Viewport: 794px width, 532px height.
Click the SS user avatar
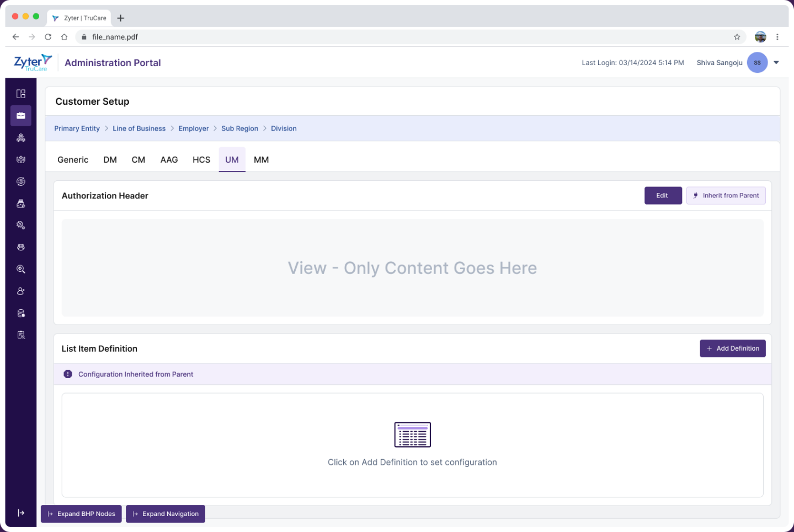pos(757,62)
